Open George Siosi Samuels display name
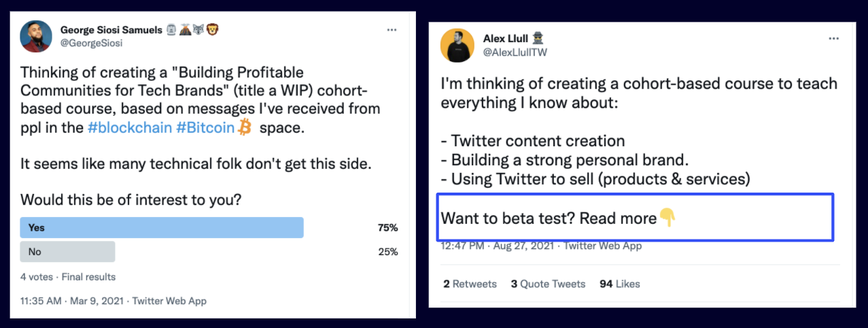The height and width of the screenshot is (328, 868). click(110, 30)
